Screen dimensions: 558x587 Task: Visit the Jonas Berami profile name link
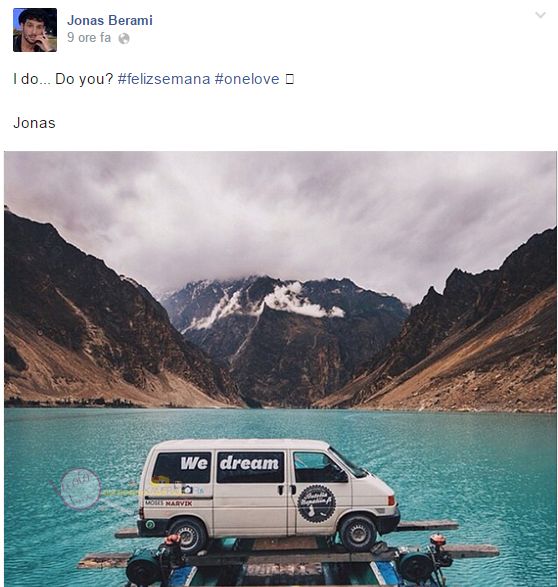click(110, 20)
